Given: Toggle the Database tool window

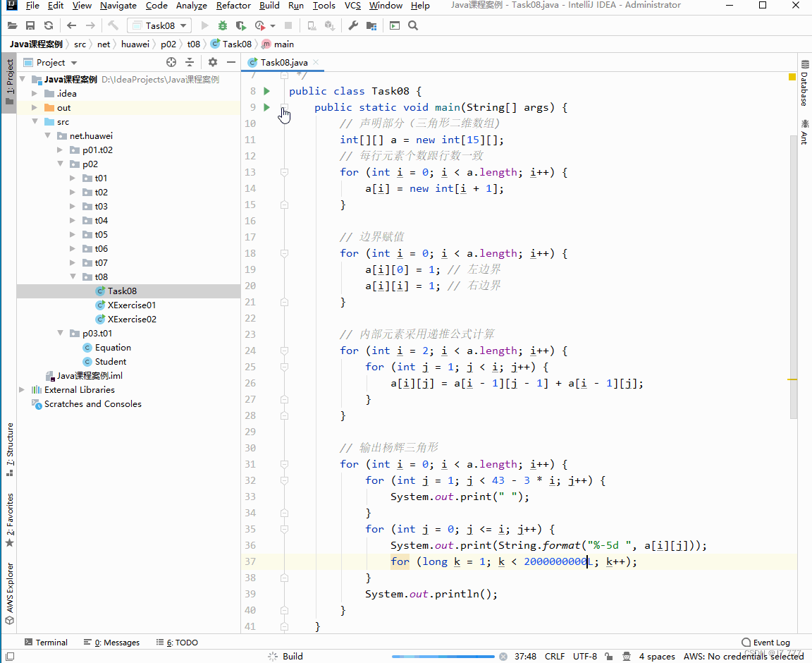Looking at the screenshot, I should click(804, 83).
